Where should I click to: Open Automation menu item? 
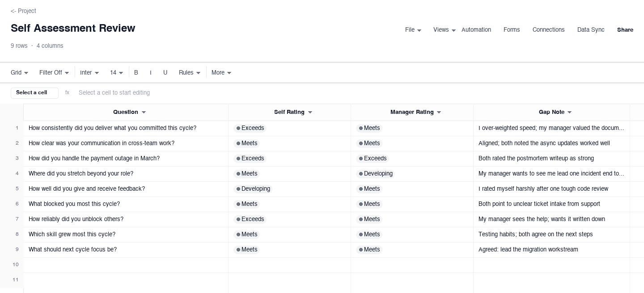(x=476, y=30)
